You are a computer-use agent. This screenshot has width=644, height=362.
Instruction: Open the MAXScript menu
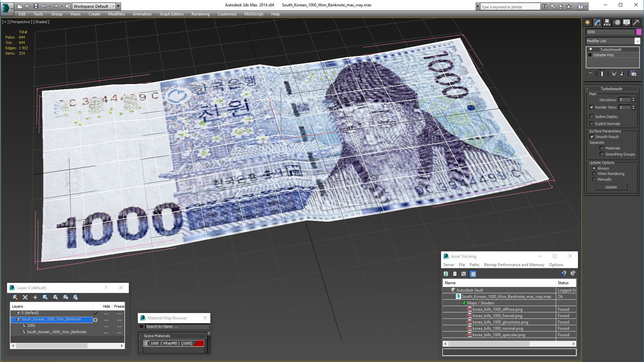pyautogui.click(x=254, y=14)
